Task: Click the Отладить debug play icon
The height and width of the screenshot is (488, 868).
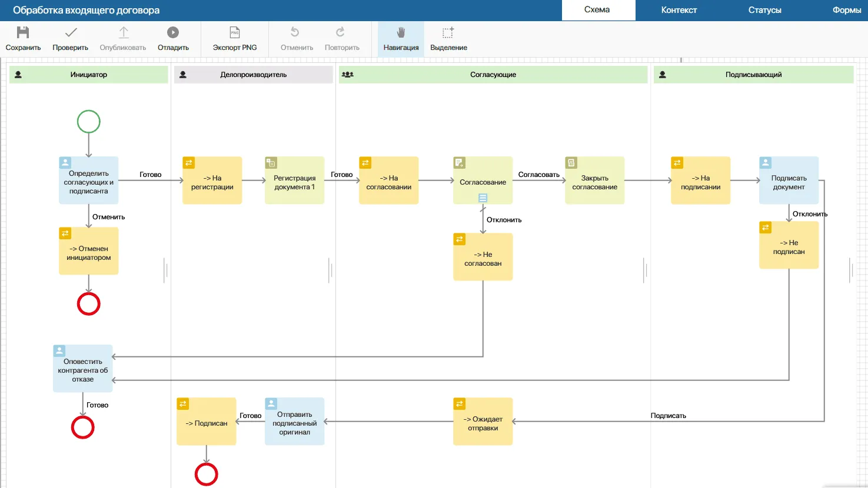Action: [x=173, y=33]
